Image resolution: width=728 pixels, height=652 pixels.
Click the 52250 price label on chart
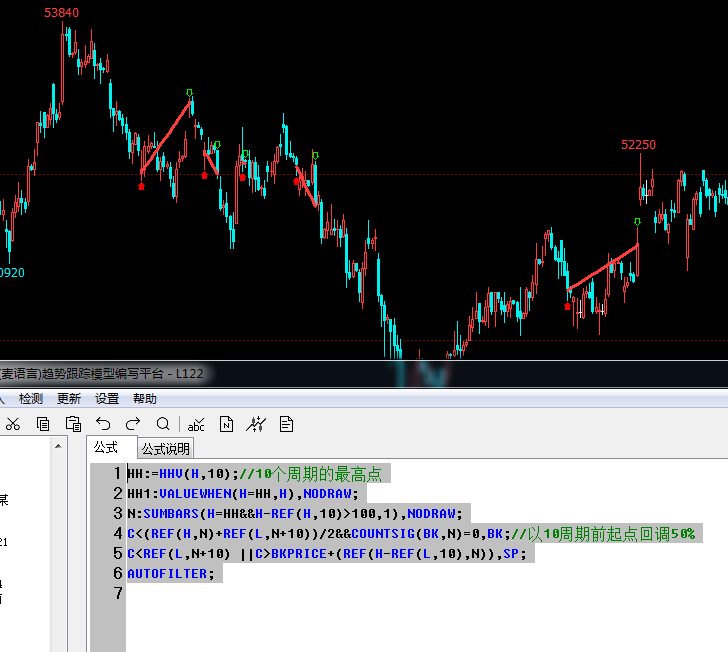pyautogui.click(x=638, y=145)
